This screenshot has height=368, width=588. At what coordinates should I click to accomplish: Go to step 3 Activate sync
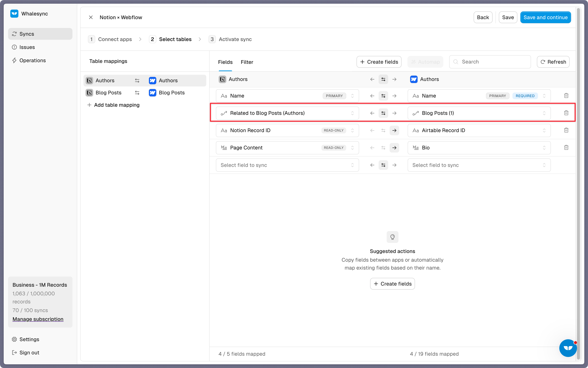point(230,39)
